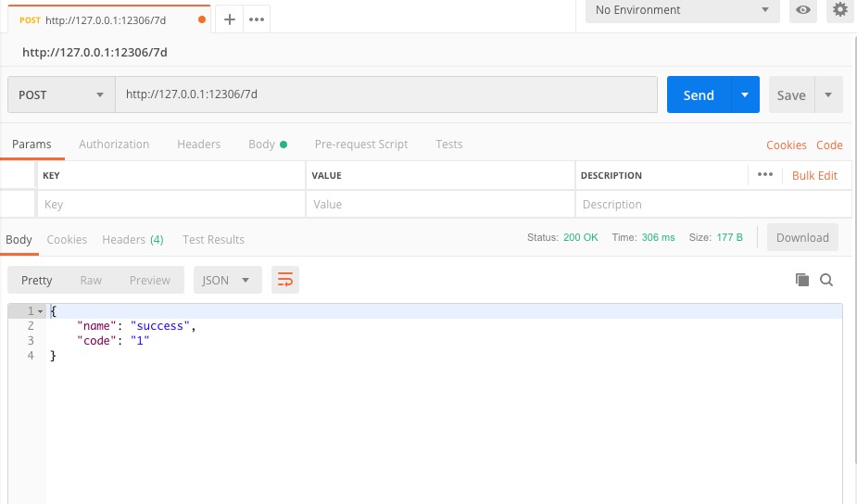Click the 200 OK status value
The width and height of the screenshot is (857, 504).
580,237
